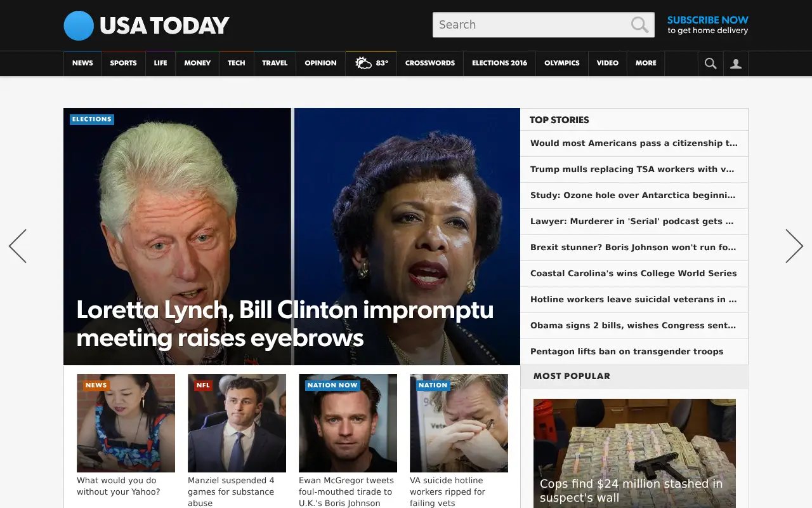Open Pentagon lifts transgender troops ban story
Screen dimensions: 812x508
coord(634,352)
